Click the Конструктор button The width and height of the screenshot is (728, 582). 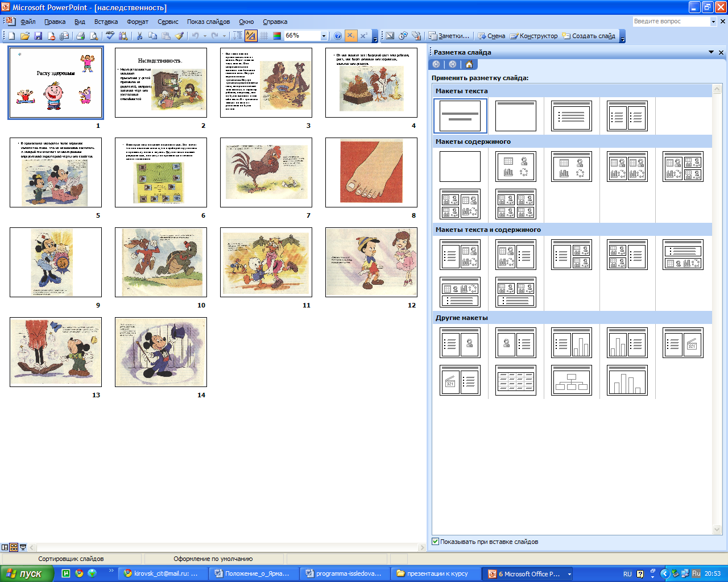click(x=533, y=36)
